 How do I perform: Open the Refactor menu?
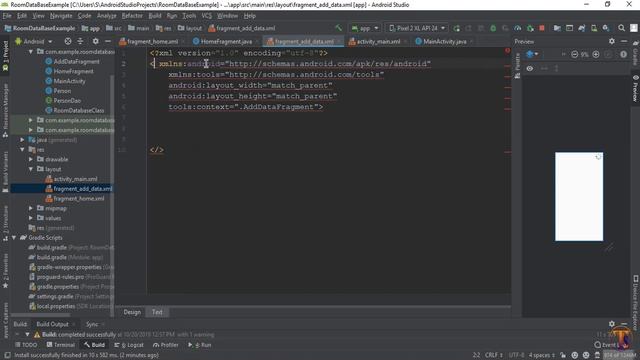coord(132,16)
